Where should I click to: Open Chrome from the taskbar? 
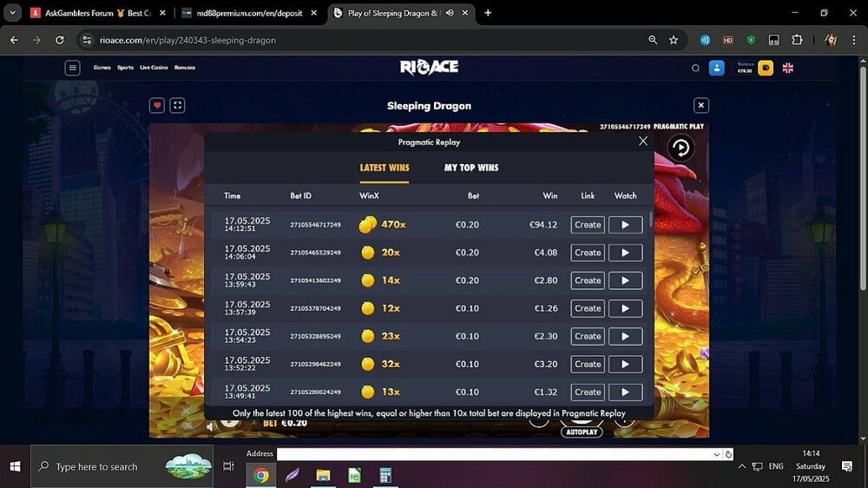261,475
